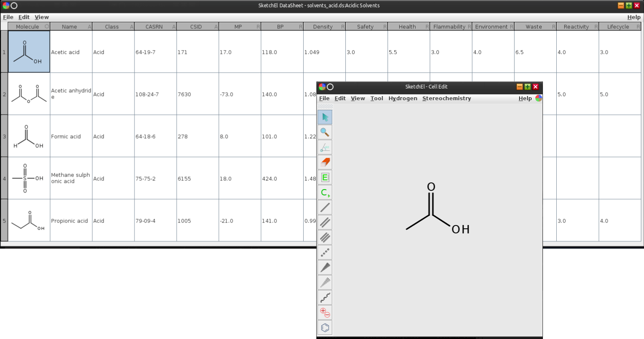Pick the green C element selector tool
This screenshot has height=339, width=644.
pos(325,192)
